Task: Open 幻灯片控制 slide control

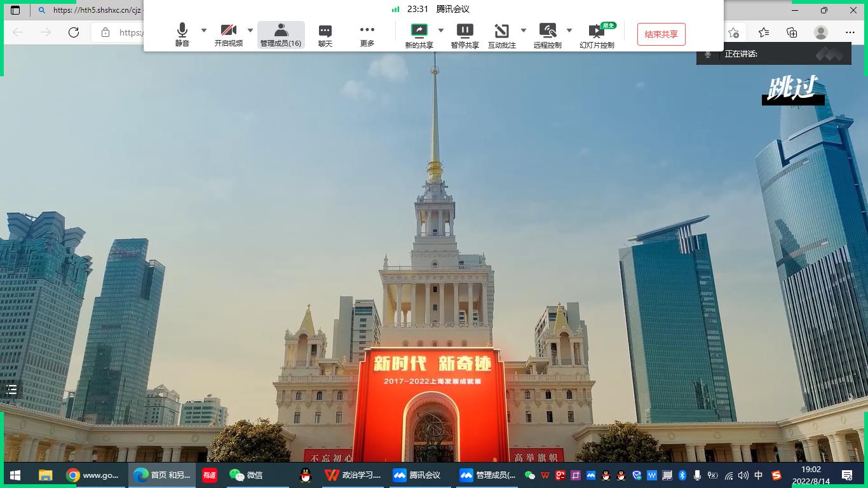Action: (597, 34)
